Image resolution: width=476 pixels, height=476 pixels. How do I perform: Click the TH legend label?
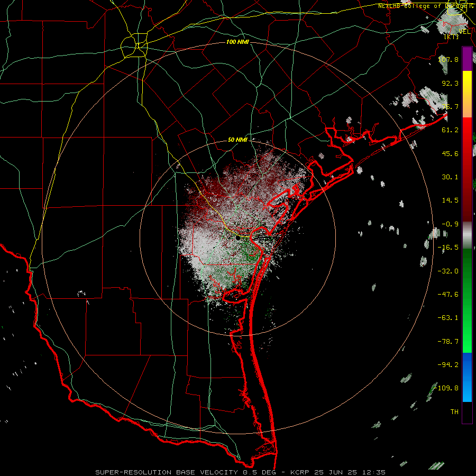pos(454,412)
